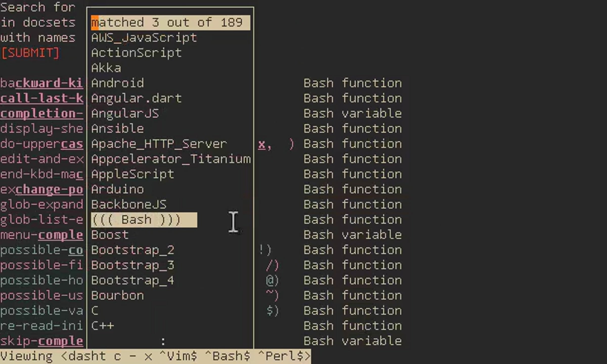Focus the 'matched 3 out of 189' filter field
Screen dimensions: 607x364
tap(170, 23)
